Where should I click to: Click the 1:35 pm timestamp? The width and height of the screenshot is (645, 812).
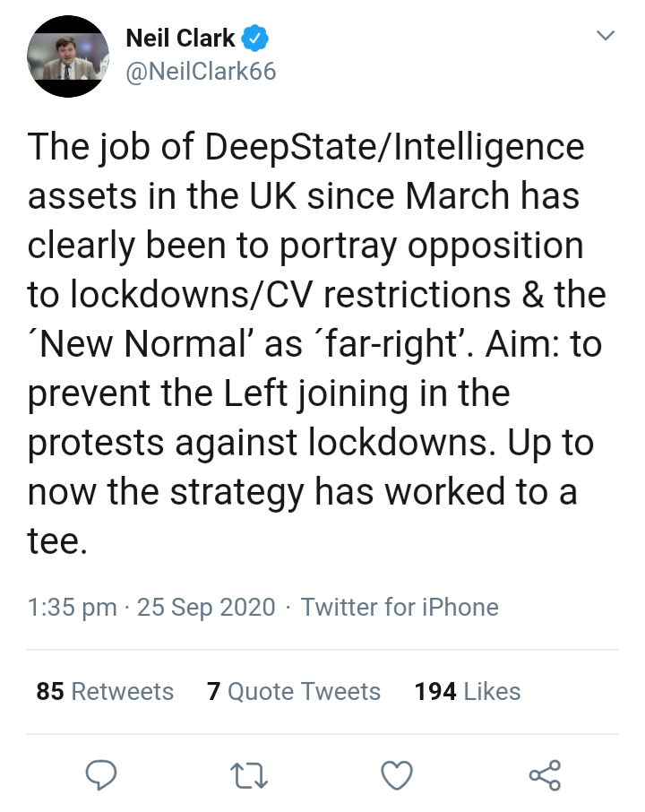click(x=73, y=607)
